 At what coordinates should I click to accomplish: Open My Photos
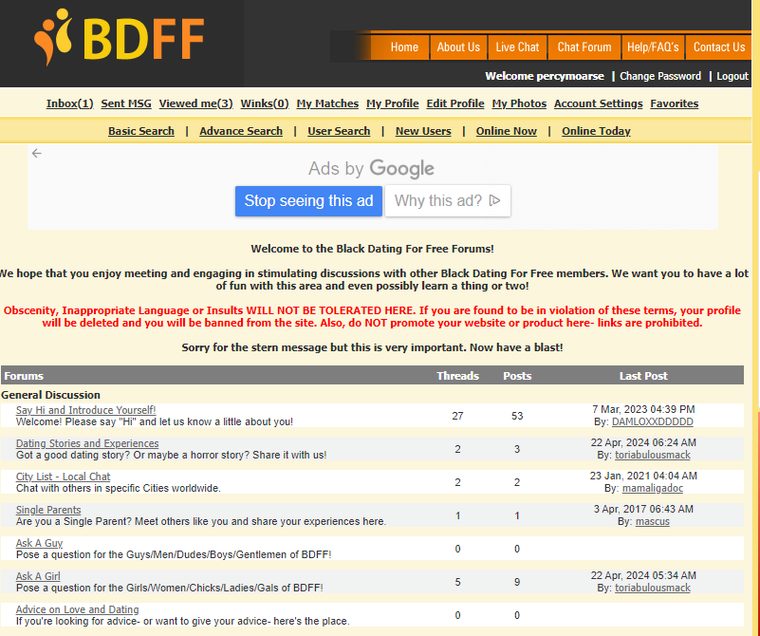[x=519, y=104]
